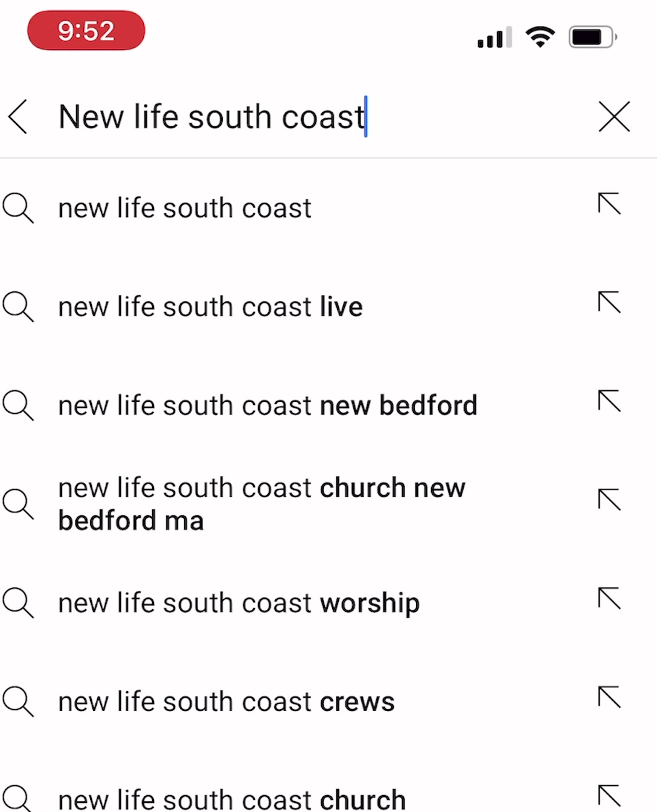Tap the red 9:52 time pill
This screenshot has height=812, width=657.
86,30
